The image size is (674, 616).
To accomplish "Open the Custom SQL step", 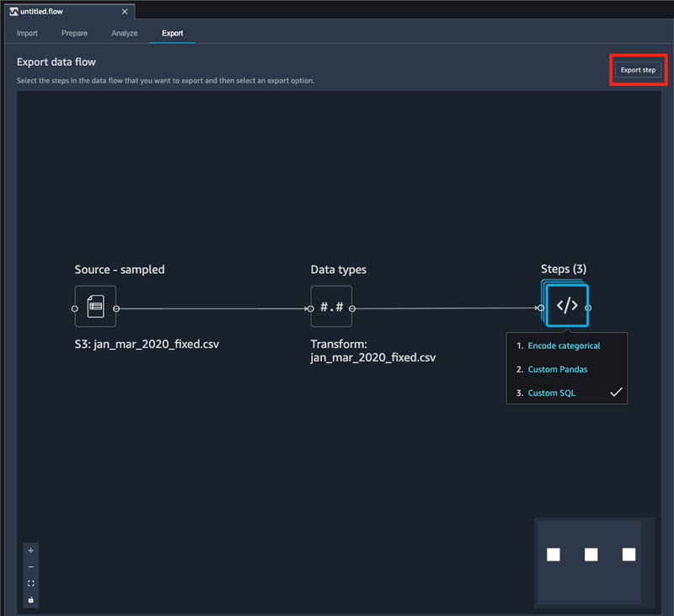I will click(552, 393).
